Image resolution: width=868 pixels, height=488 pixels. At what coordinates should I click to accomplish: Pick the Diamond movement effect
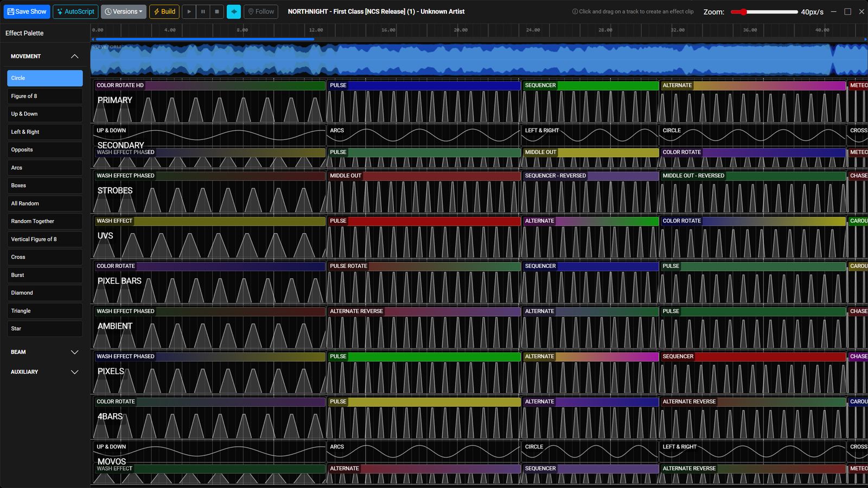pos(45,293)
